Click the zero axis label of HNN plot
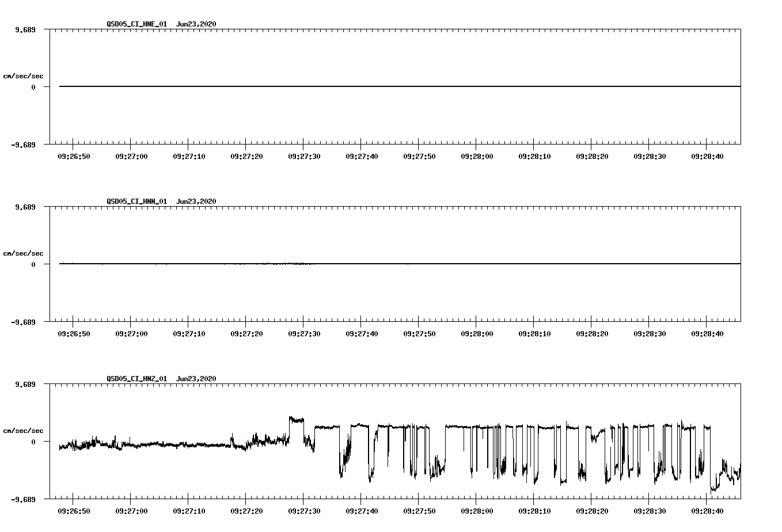This screenshot has width=782, height=532. (33, 265)
